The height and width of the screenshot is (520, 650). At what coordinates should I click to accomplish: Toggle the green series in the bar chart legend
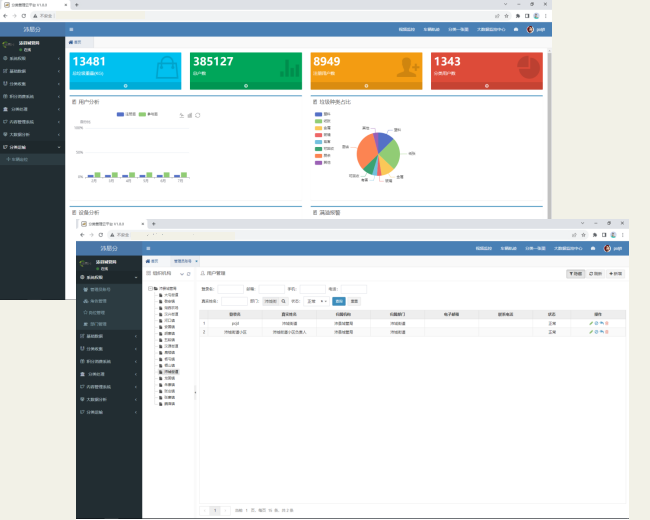click(149, 114)
